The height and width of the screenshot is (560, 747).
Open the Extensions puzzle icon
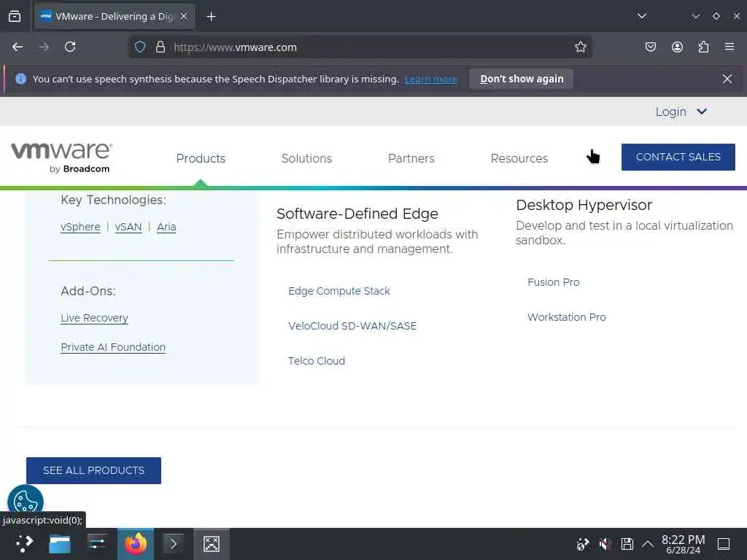[703, 47]
